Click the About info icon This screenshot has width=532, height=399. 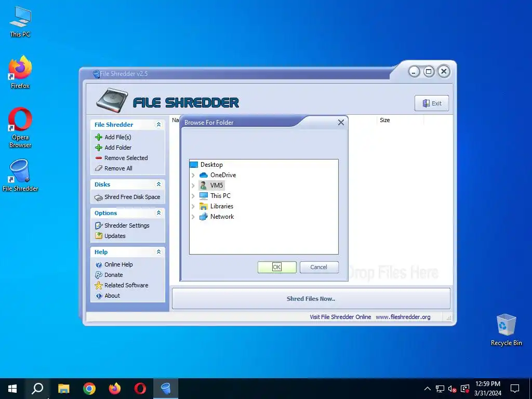click(x=99, y=296)
